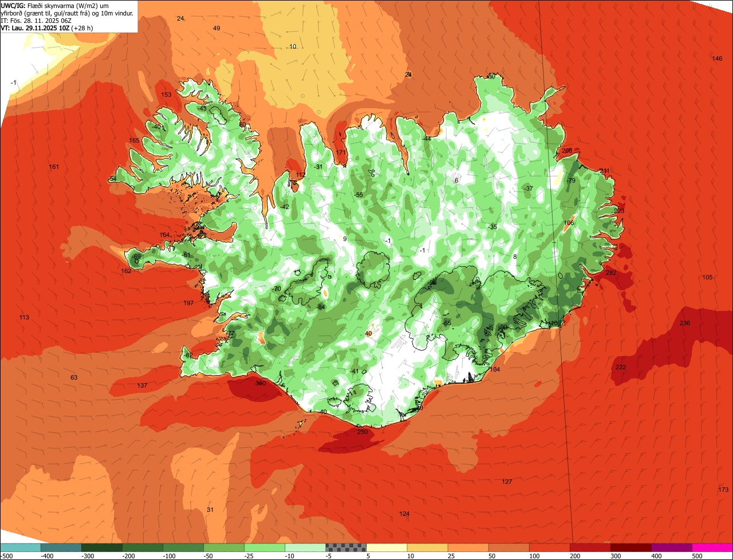The width and height of the screenshot is (733, 560).
Task: Click the 49 map value
Action: tap(216, 28)
